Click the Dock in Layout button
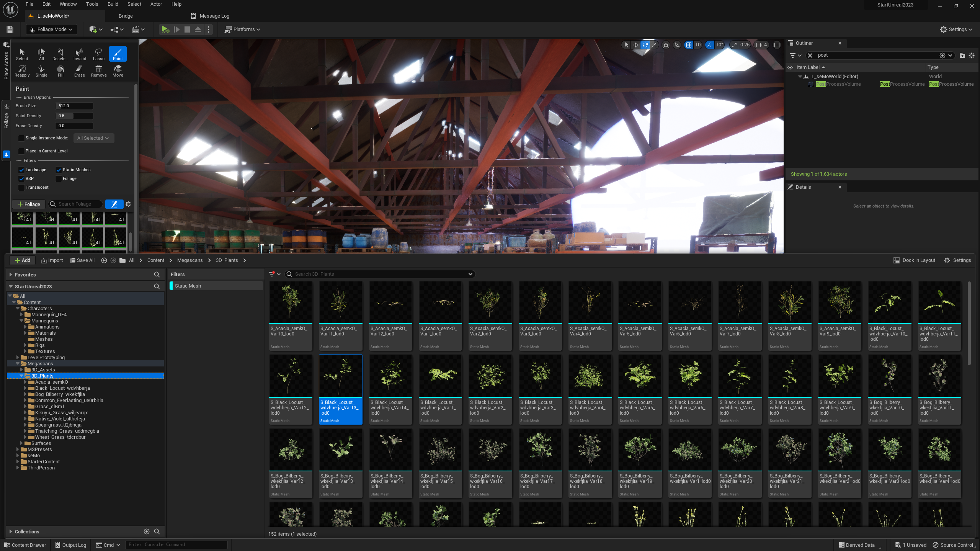The width and height of the screenshot is (980, 551). (914, 260)
